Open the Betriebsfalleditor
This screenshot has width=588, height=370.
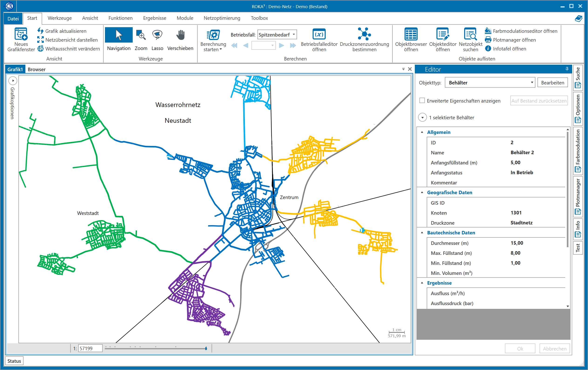pyautogui.click(x=319, y=34)
